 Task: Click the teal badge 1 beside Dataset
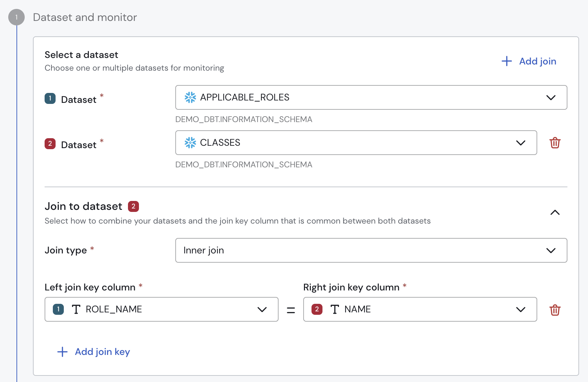pos(50,98)
